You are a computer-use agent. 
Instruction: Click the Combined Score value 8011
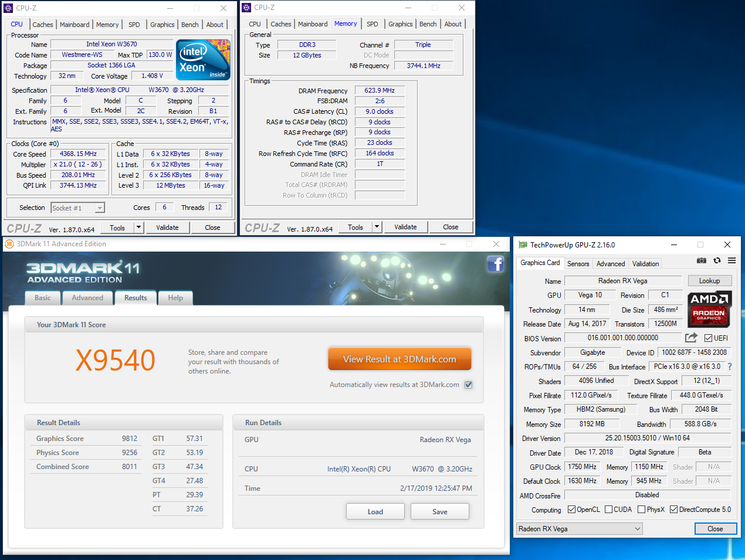(130, 467)
